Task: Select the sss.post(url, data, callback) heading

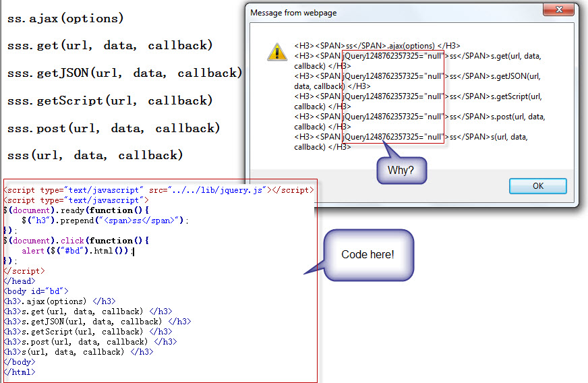Action: point(113,128)
